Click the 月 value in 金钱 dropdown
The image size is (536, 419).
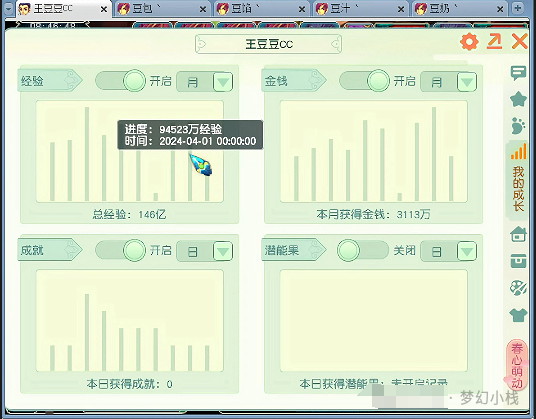pyautogui.click(x=437, y=82)
